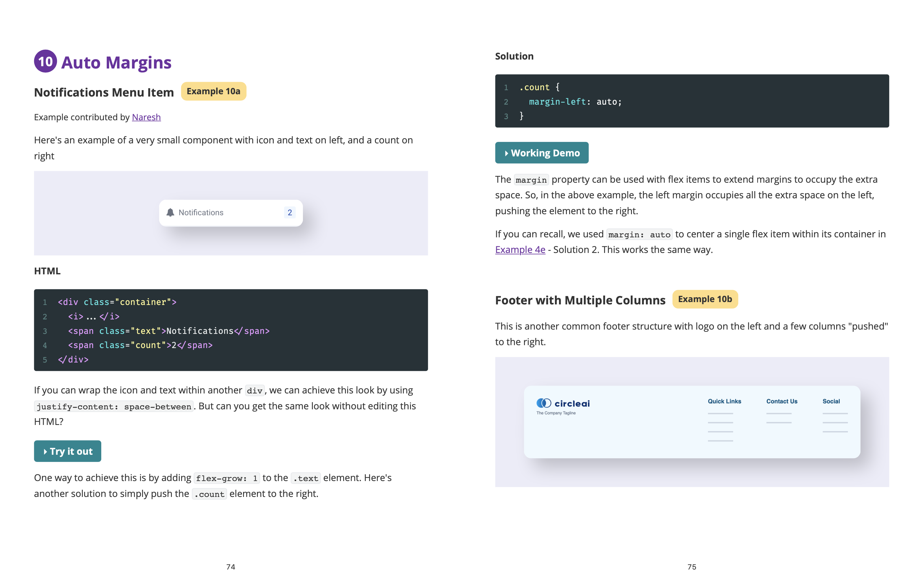
Task: Click the arrow icon on Working Demo button
Action: [506, 153]
